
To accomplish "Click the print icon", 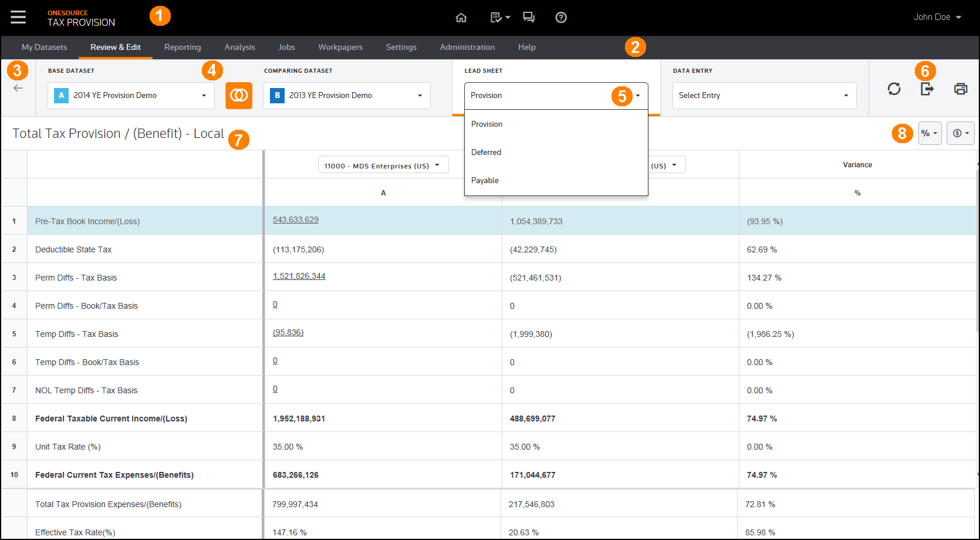I will point(961,89).
